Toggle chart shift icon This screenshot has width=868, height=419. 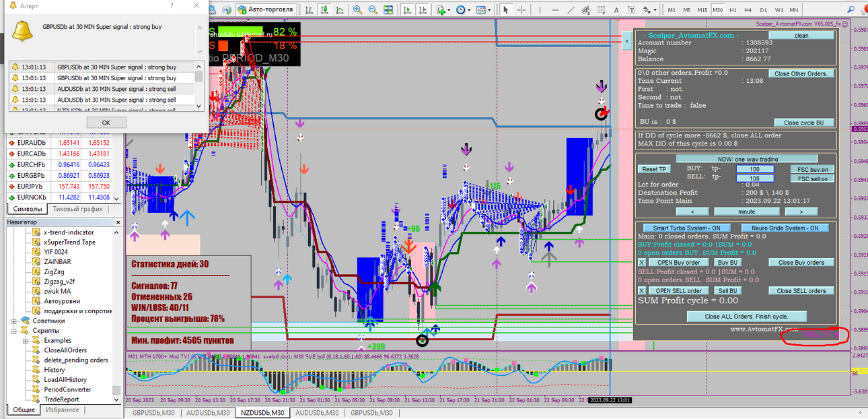point(424,10)
